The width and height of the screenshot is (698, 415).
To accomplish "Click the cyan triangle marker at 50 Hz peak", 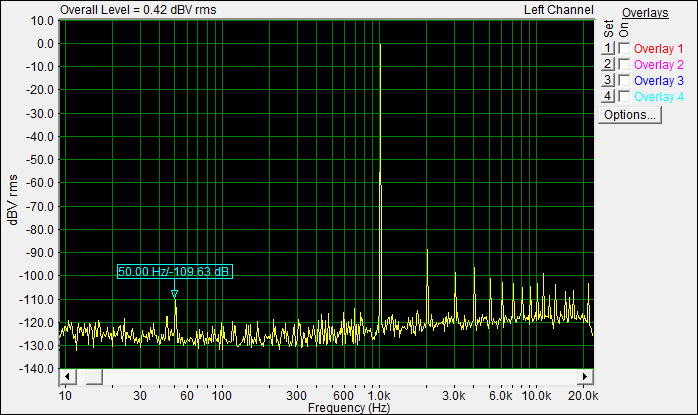I will tap(174, 294).
